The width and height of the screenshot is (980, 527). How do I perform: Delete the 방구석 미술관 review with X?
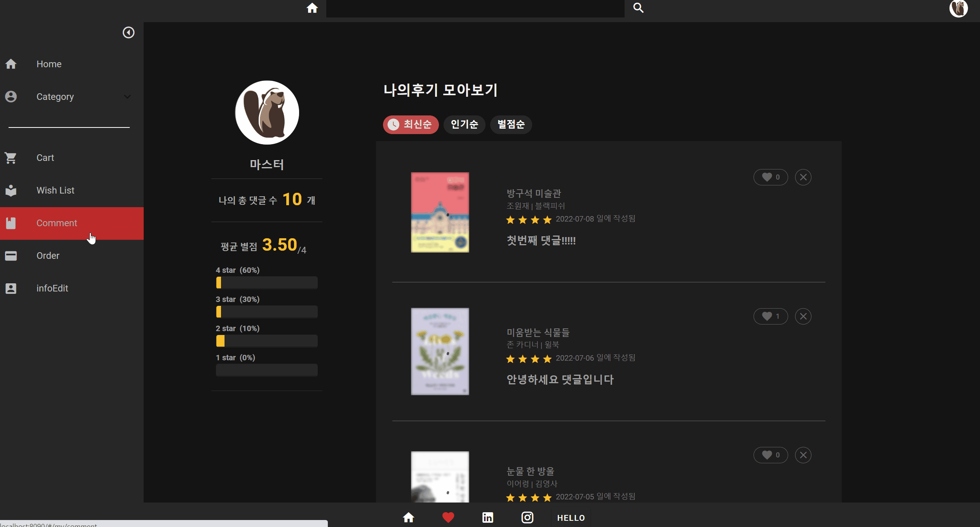coord(803,177)
